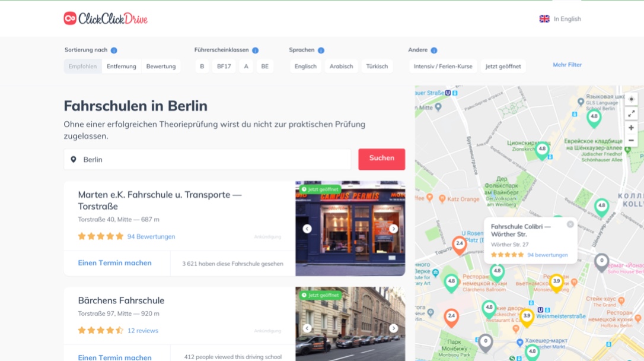Viewport: 644px width, 361px height.
Task: Expand the map to fullscreen
Action: click(x=632, y=113)
